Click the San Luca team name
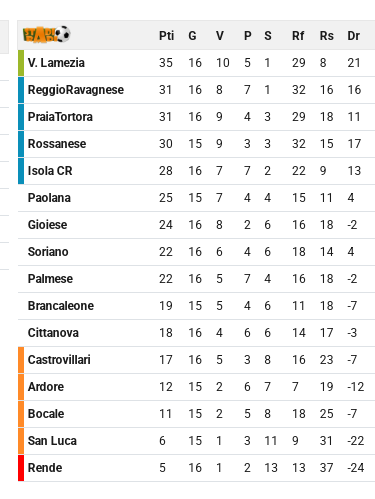The width and height of the screenshot is (375, 499). click(x=52, y=441)
